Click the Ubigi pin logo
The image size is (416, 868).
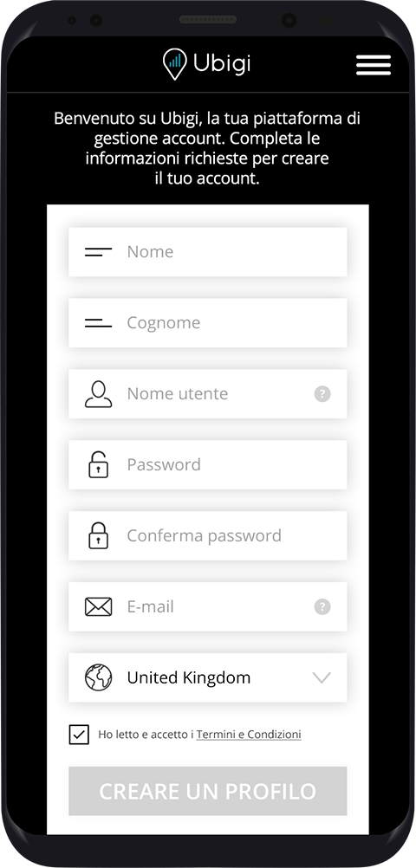[174, 64]
